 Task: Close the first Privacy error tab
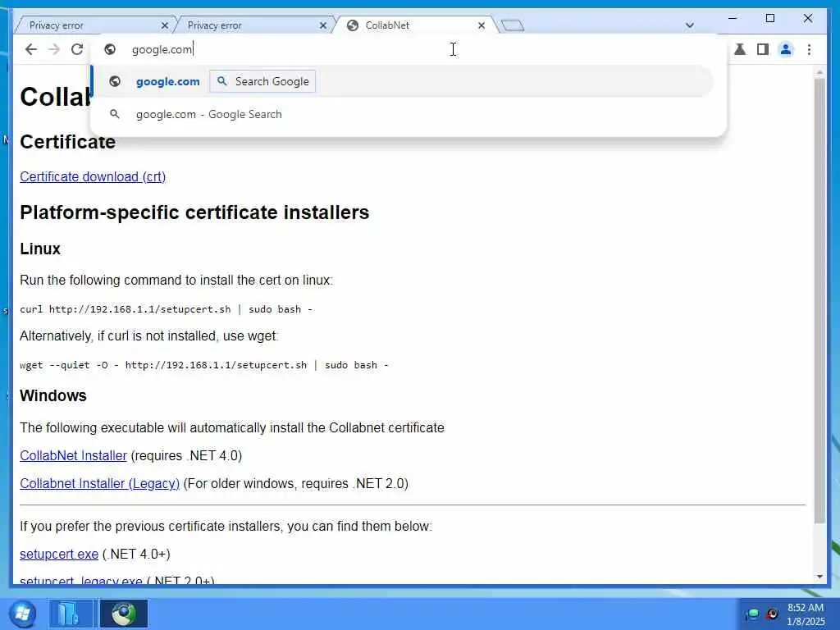pyautogui.click(x=164, y=25)
